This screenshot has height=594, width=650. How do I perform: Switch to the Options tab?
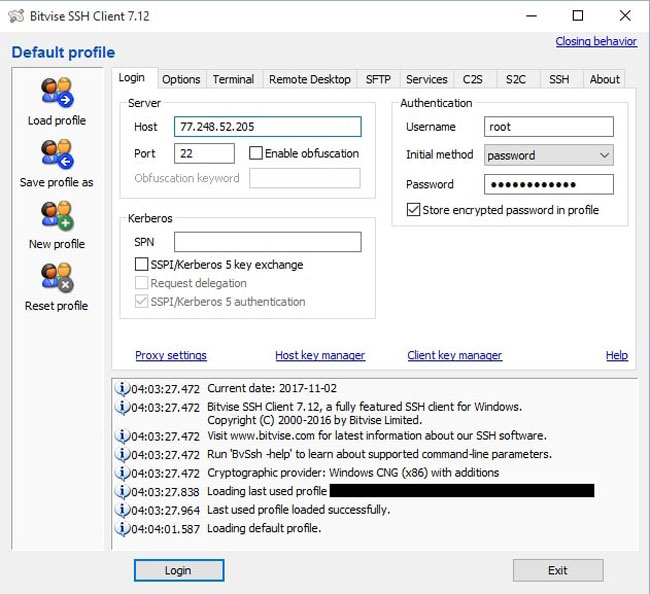click(181, 79)
